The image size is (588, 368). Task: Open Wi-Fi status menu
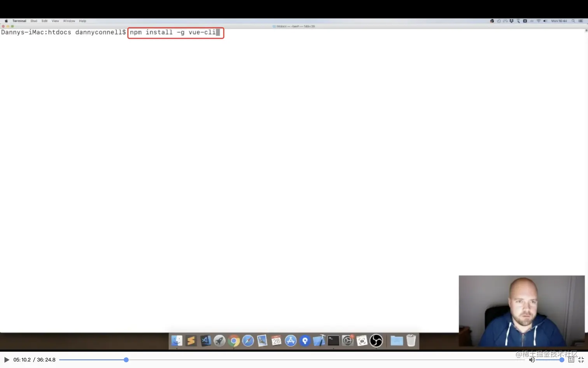(x=538, y=21)
